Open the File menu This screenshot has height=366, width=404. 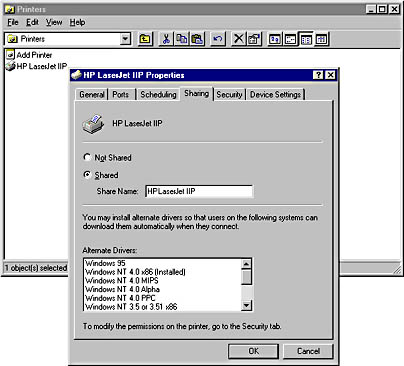point(13,22)
